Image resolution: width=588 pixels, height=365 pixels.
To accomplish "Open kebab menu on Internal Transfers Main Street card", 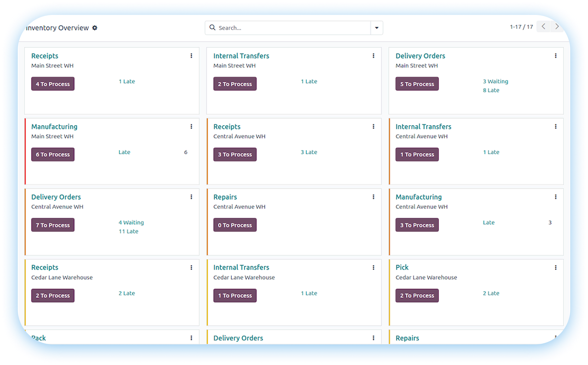I will [x=373, y=56].
